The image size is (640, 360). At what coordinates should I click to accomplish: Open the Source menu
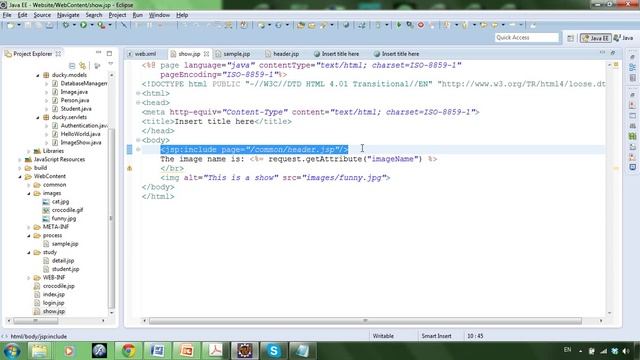coord(42,15)
